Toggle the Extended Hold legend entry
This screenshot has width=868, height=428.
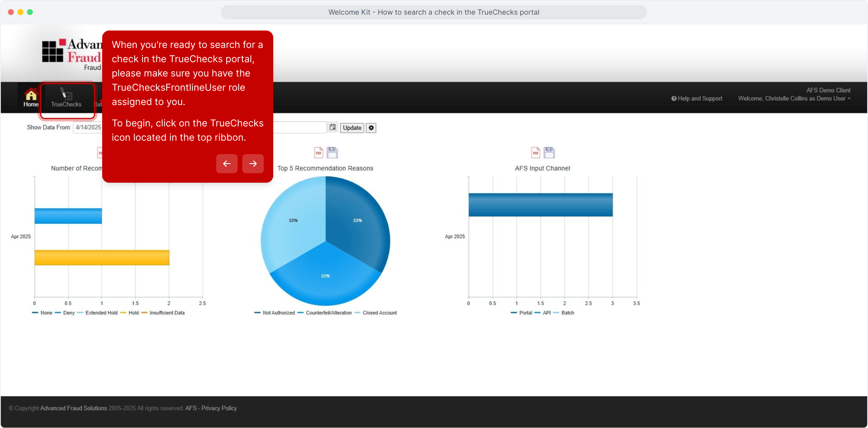click(x=97, y=313)
